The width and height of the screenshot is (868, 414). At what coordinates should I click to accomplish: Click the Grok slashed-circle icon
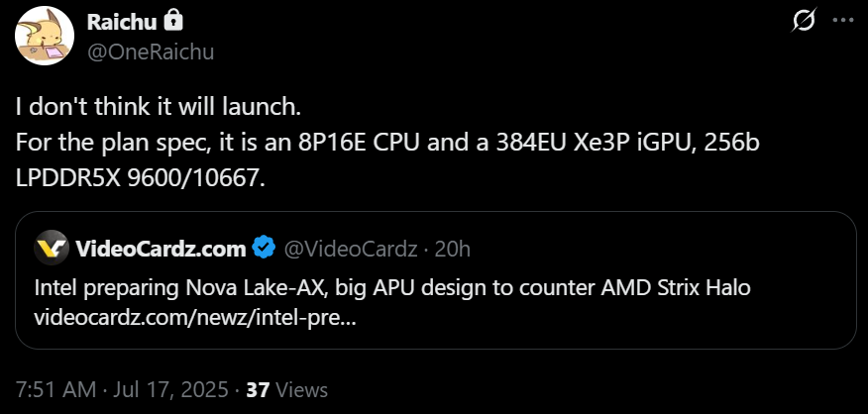pos(805,21)
